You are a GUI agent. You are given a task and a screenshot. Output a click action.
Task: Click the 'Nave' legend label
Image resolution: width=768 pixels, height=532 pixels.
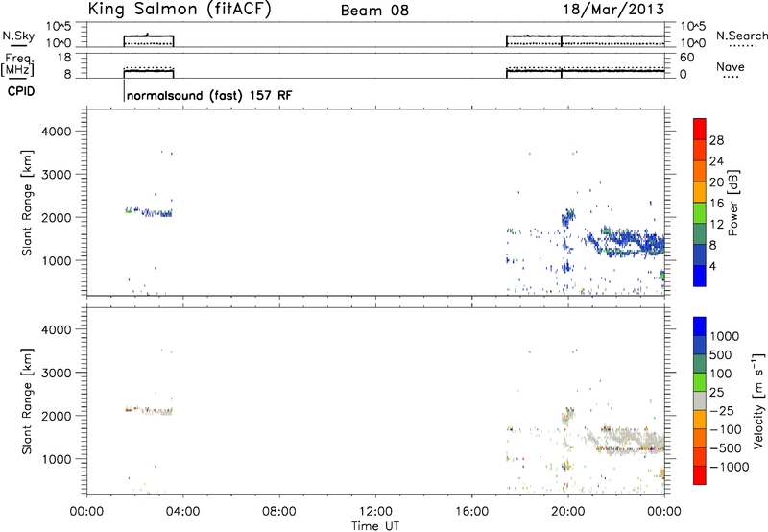[731, 66]
